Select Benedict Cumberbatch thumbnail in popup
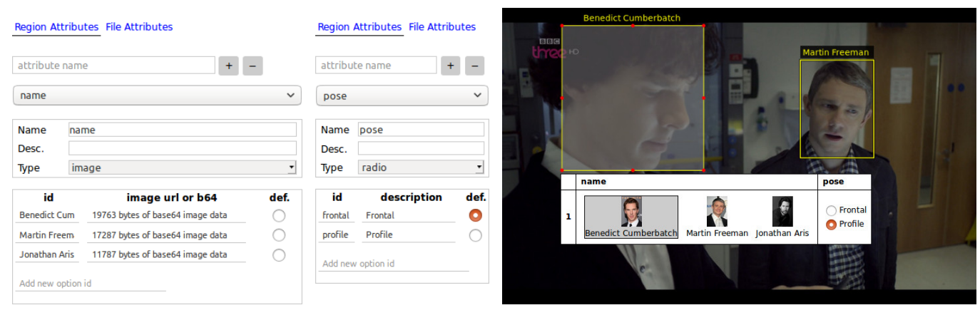This screenshot has height=325, width=980. (631, 217)
